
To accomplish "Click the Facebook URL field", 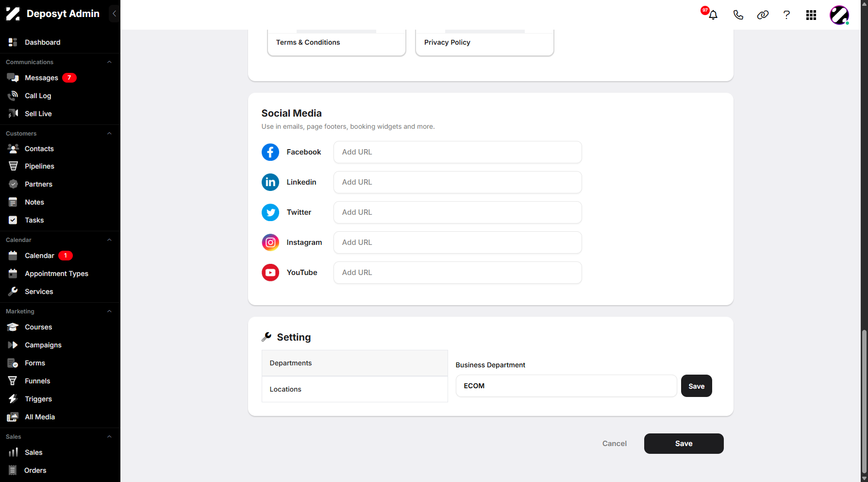I will (x=457, y=152).
